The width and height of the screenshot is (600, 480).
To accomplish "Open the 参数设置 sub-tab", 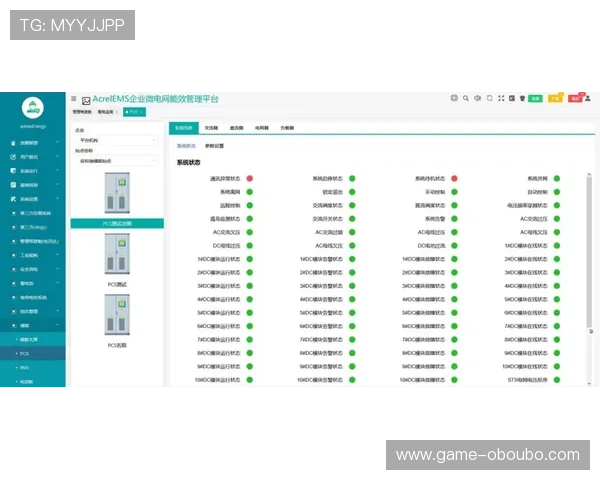I will pyautogui.click(x=215, y=145).
